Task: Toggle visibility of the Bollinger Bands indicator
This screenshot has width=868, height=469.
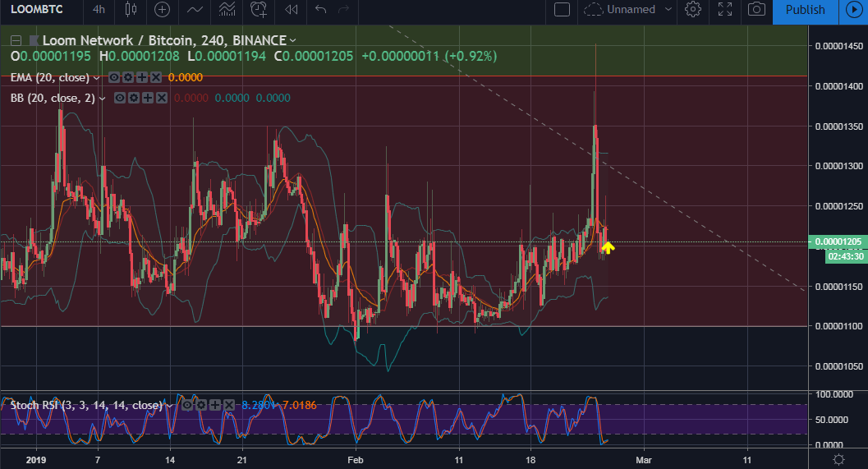Action: point(120,98)
